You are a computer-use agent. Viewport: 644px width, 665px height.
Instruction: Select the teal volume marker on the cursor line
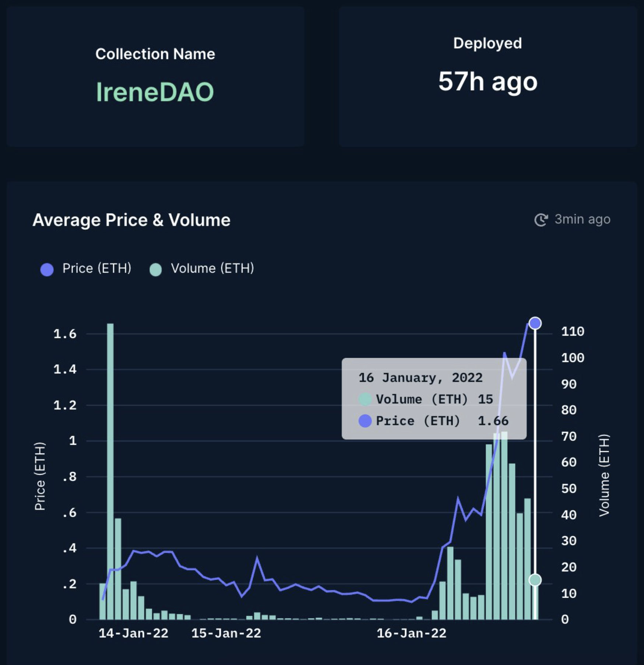[535, 580]
